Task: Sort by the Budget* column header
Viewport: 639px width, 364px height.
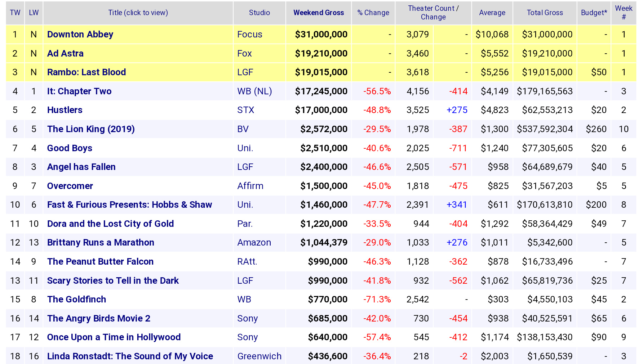Action: point(594,13)
